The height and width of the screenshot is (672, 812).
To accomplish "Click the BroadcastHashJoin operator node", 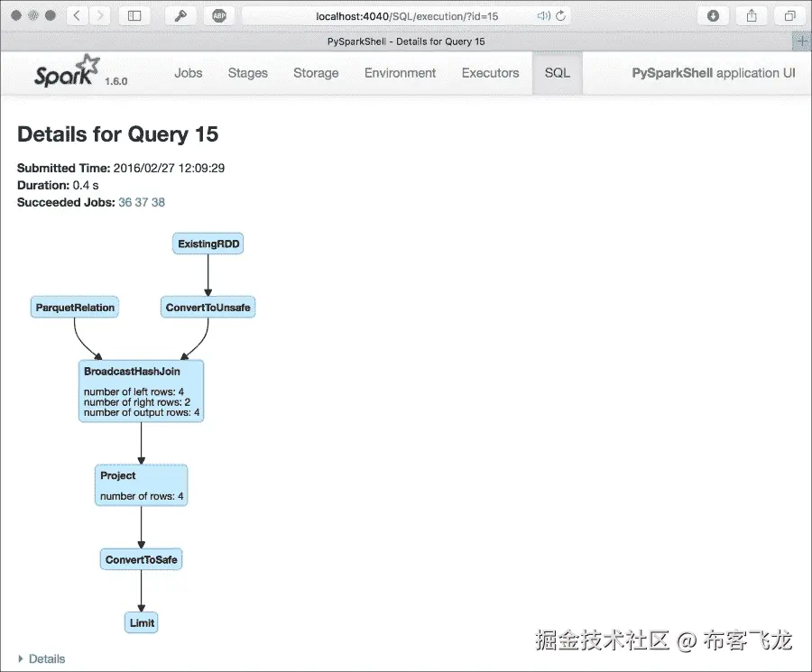I will pos(141,390).
